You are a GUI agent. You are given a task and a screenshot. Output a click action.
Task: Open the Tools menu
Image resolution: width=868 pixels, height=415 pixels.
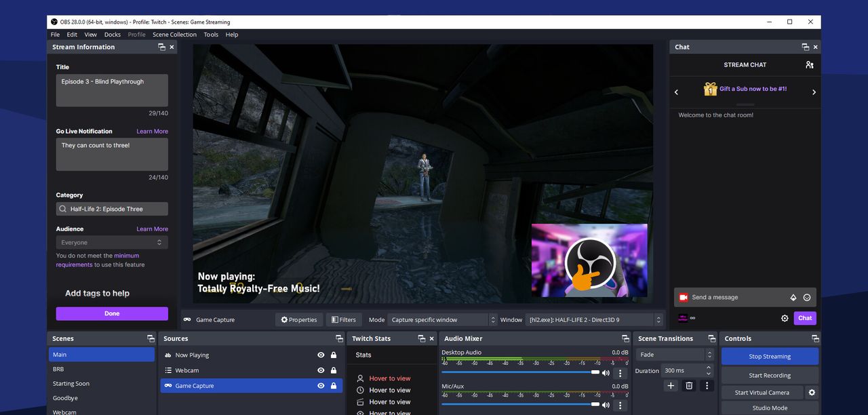point(211,35)
